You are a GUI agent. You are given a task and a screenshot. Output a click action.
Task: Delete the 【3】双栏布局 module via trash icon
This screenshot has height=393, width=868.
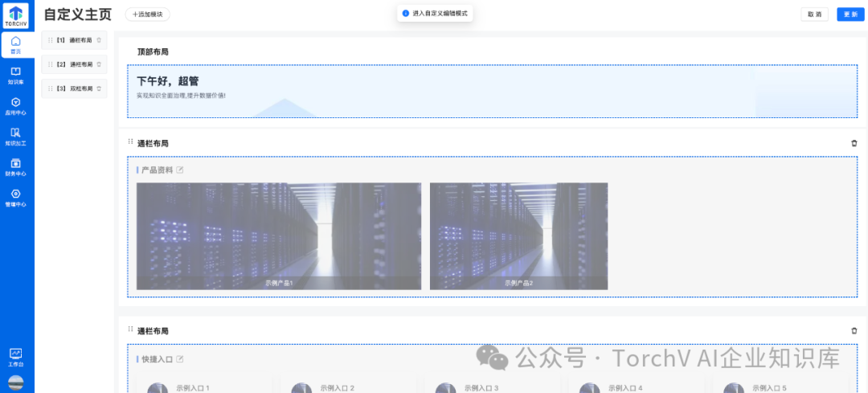[x=99, y=88]
